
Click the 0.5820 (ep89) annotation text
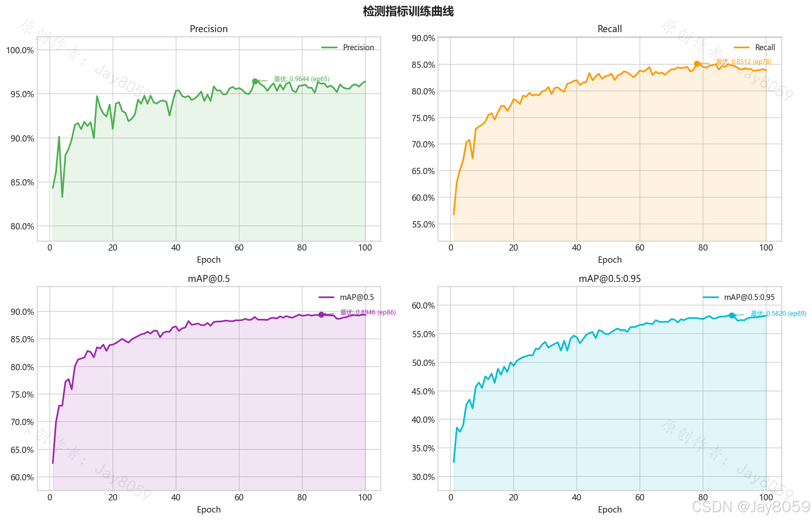click(778, 313)
